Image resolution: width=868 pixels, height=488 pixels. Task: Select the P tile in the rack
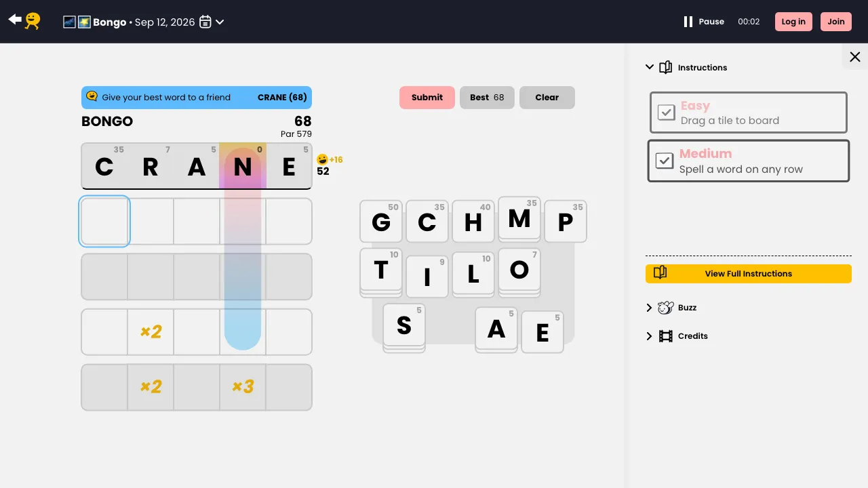pyautogui.click(x=566, y=221)
